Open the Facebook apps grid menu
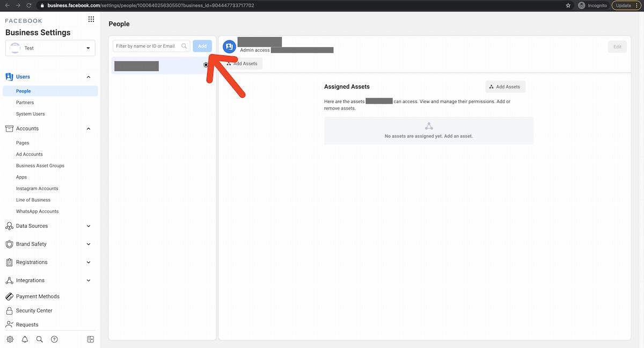Image resolution: width=644 pixels, height=348 pixels. click(91, 19)
